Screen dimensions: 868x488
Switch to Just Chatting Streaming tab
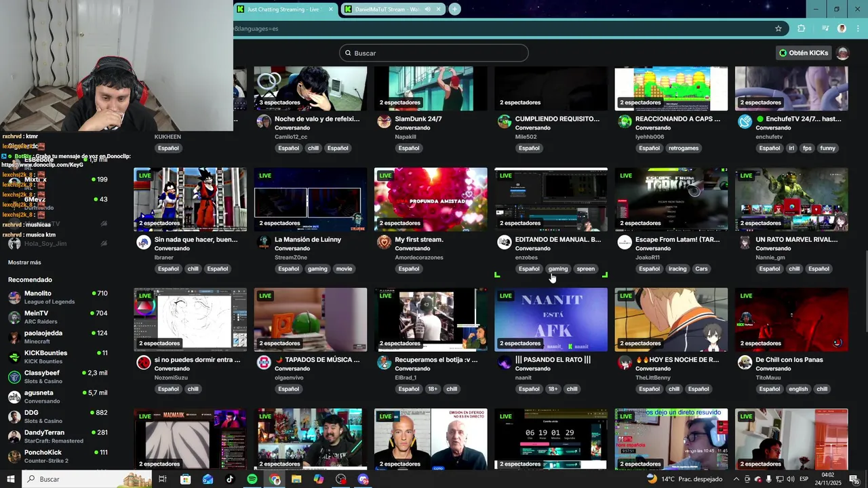(285, 9)
